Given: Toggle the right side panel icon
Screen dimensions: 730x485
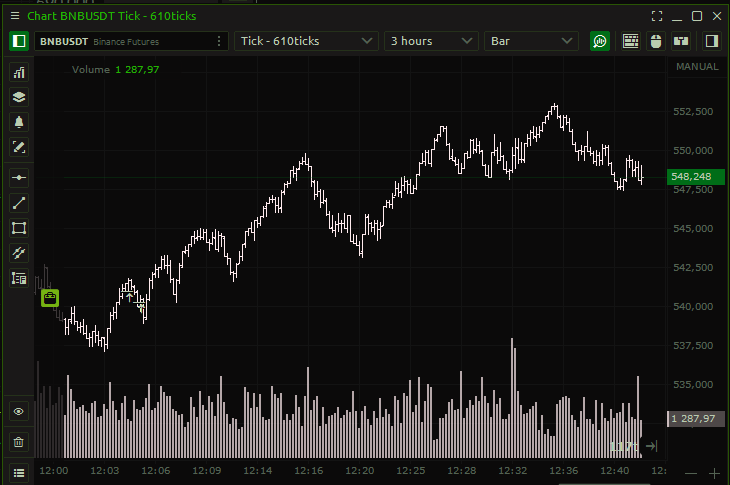Looking at the screenshot, I should [711, 41].
